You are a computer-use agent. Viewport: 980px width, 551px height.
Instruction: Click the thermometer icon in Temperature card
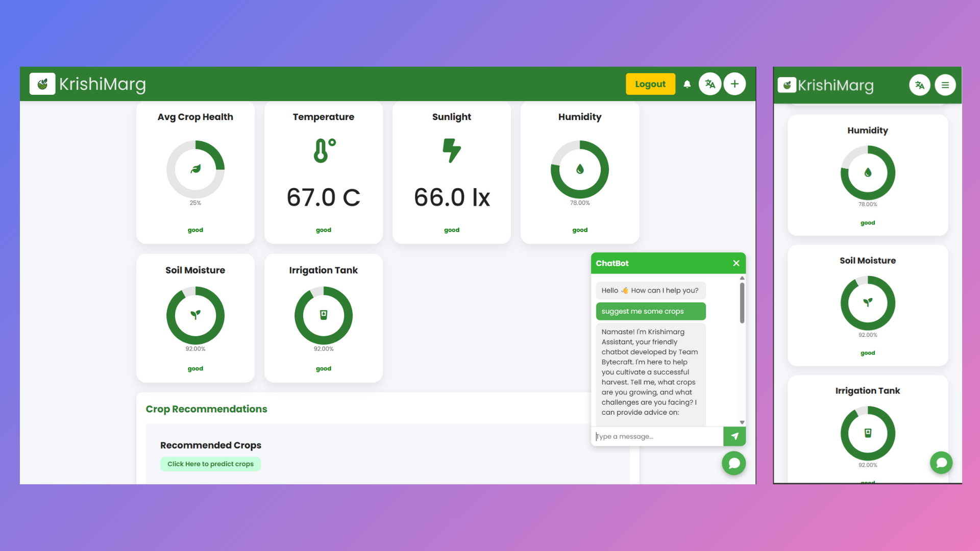click(x=324, y=151)
